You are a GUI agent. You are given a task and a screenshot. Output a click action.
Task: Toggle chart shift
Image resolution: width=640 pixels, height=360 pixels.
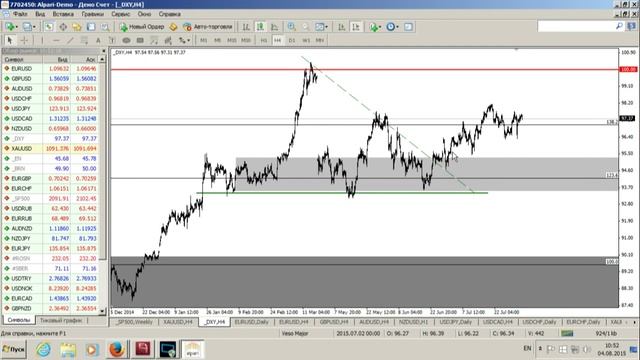(x=356, y=27)
